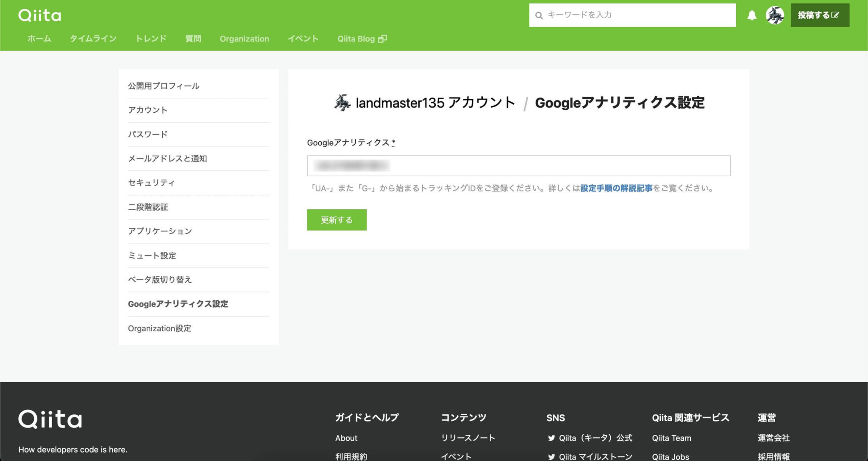Click the Qiita logo in the top bar

(x=39, y=15)
